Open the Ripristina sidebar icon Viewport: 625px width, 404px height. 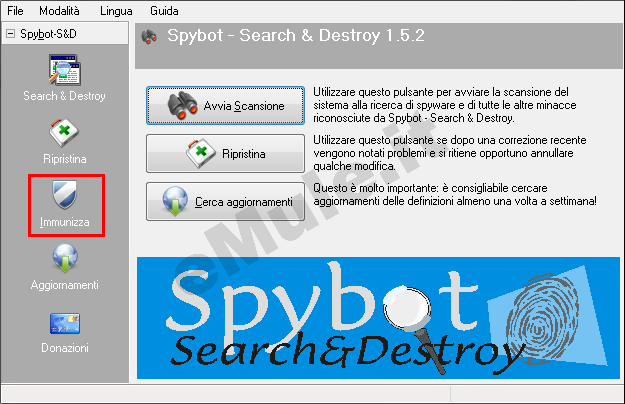click(64, 132)
